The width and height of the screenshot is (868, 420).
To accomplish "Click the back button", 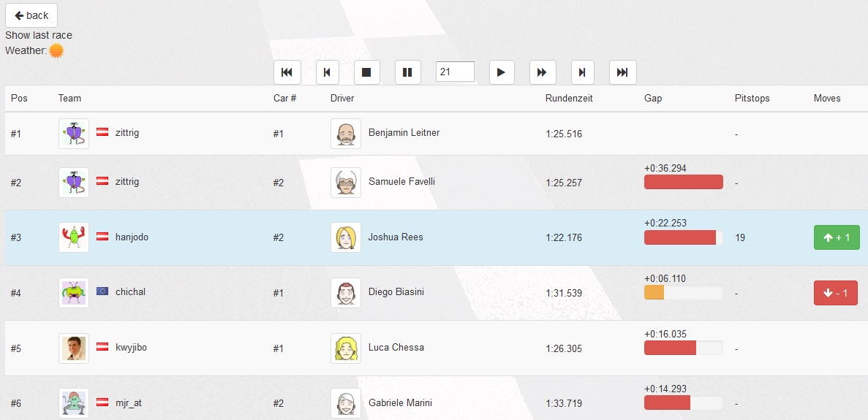I will click(31, 15).
